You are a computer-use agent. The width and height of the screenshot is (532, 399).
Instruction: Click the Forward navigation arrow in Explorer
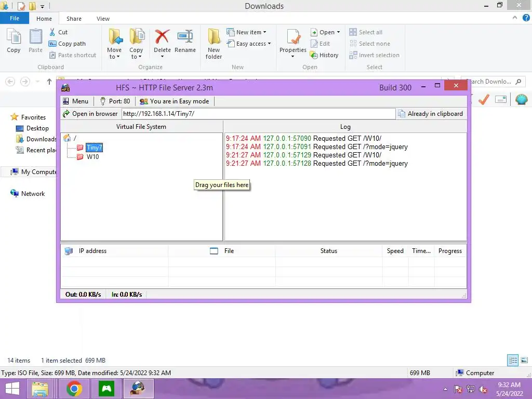(x=25, y=82)
